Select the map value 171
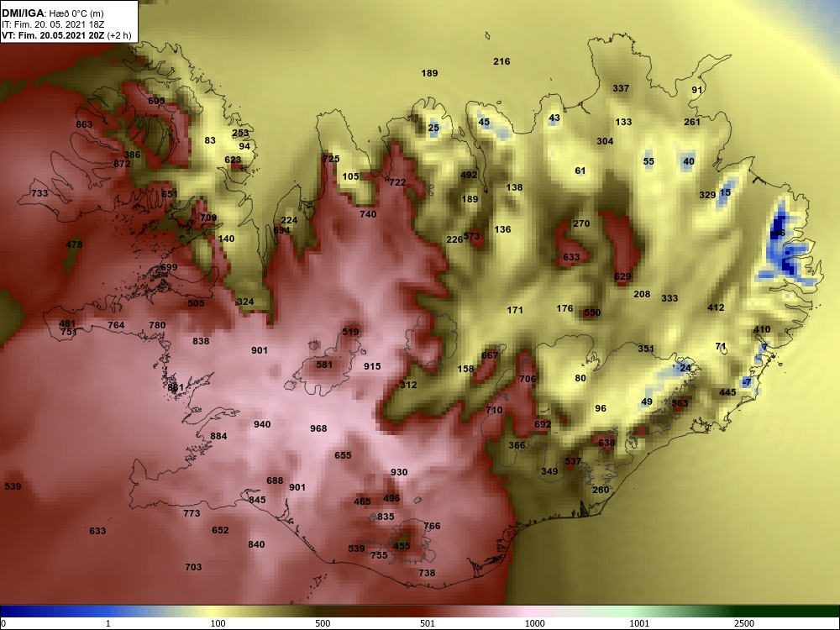The width and height of the screenshot is (840, 630). [515, 310]
